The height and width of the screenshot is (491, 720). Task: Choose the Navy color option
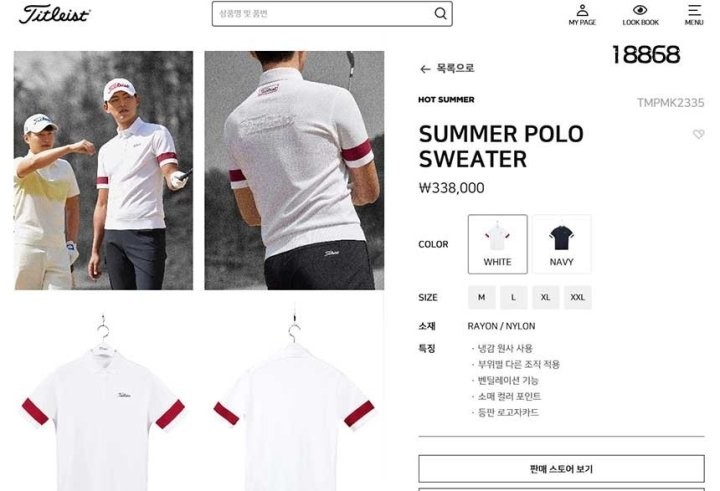[562, 244]
